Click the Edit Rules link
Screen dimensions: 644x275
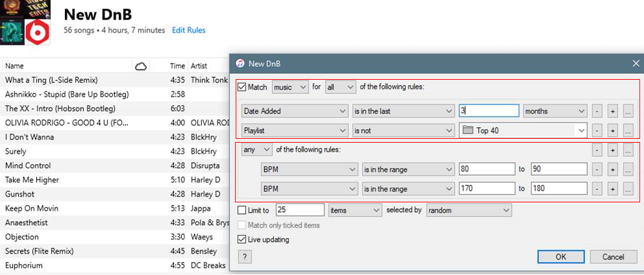pos(188,30)
